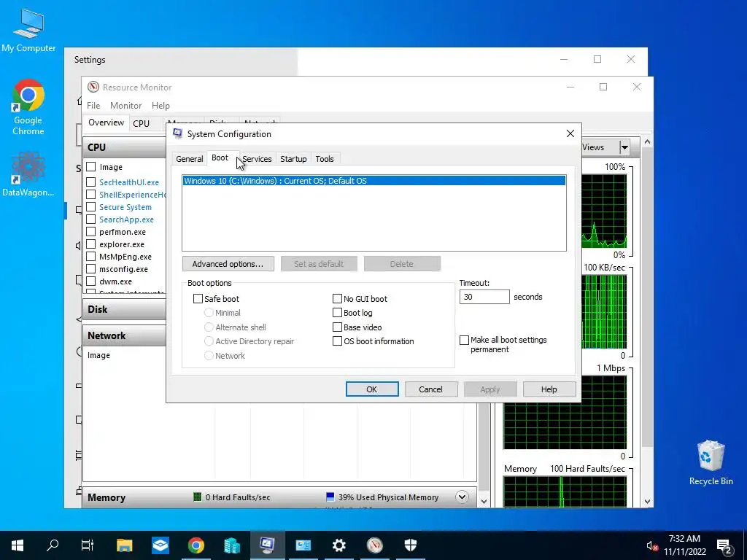Open Resource Monitor Help menu
The height and width of the screenshot is (560, 747).
pyautogui.click(x=160, y=106)
